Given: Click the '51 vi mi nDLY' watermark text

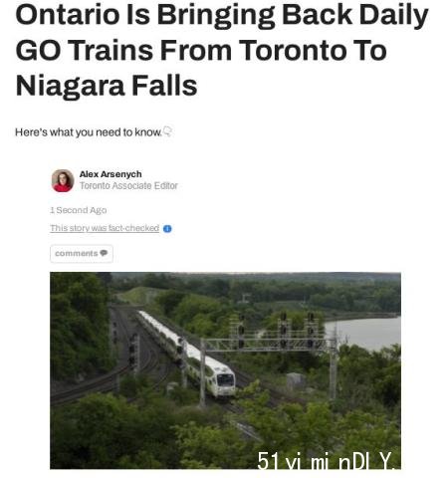Looking at the screenshot, I should [326, 460].
